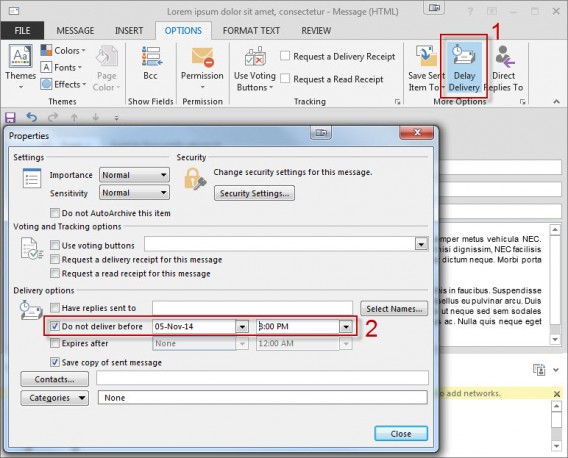Switch to the FORMAT TEXT tab

(x=251, y=31)
